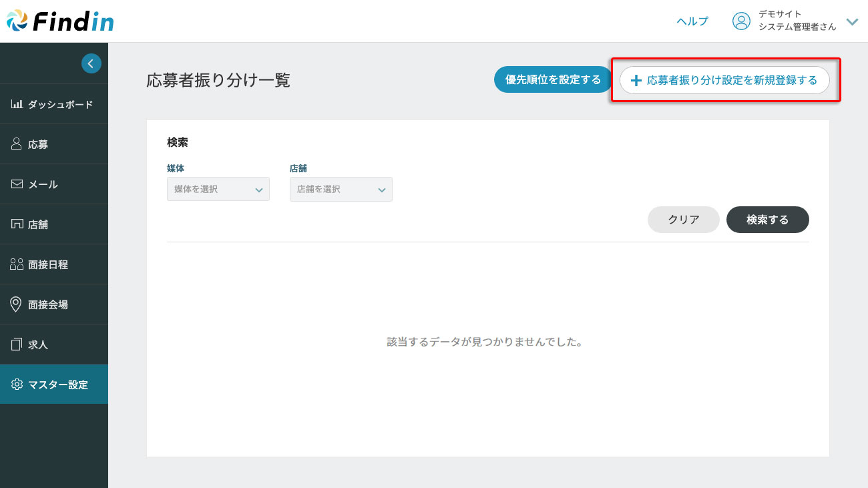Expand the user account menu chevron
The height and width of the screenshot is (488, 868).
coord(852,21)
